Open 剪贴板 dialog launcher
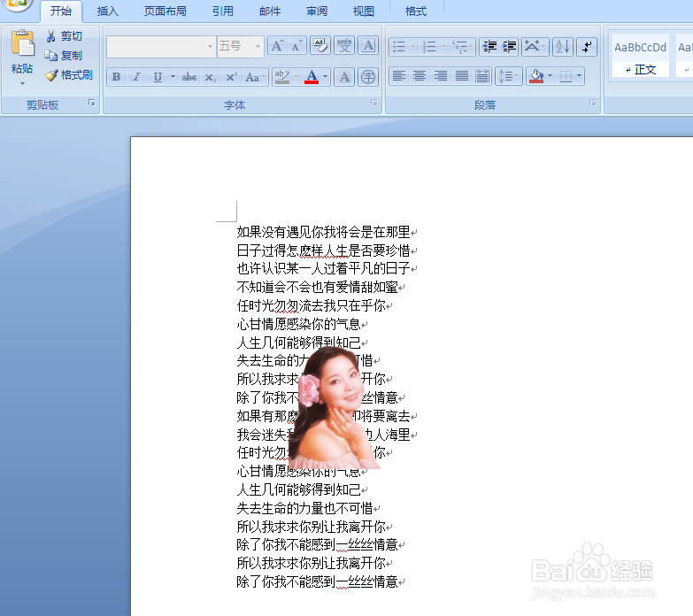This screenshot has width=693, height=616. pos(92,103)
